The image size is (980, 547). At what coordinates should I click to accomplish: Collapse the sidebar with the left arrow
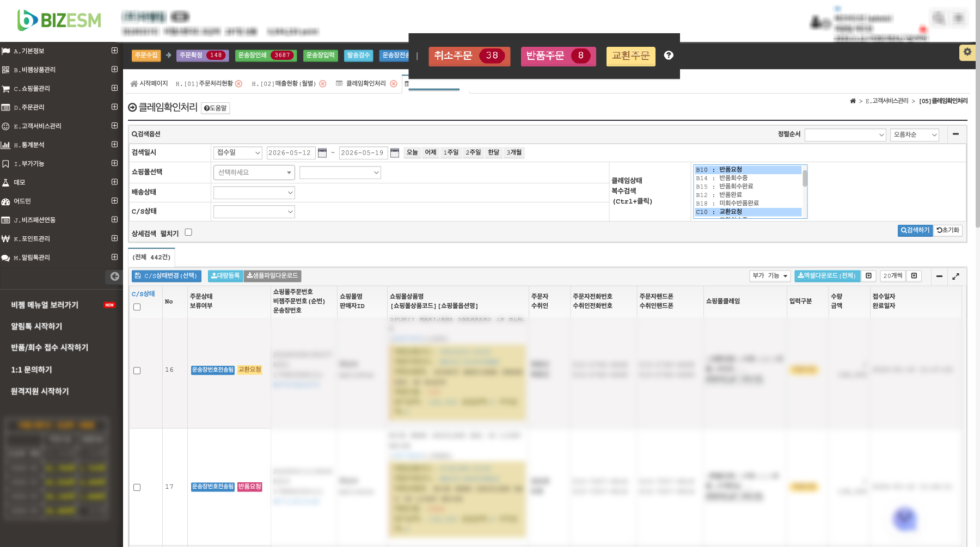pyautogui.click(x=114, y=276)
